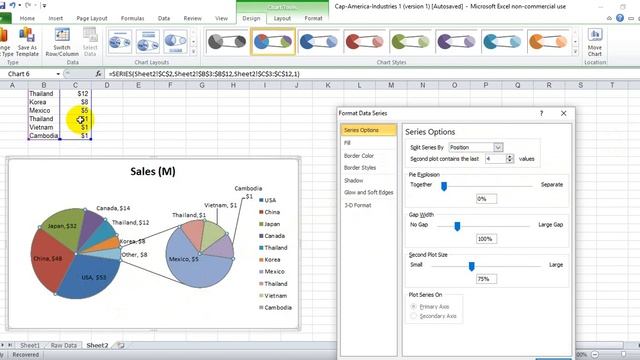
Task: Apply purple chart style
Action: 456,41
